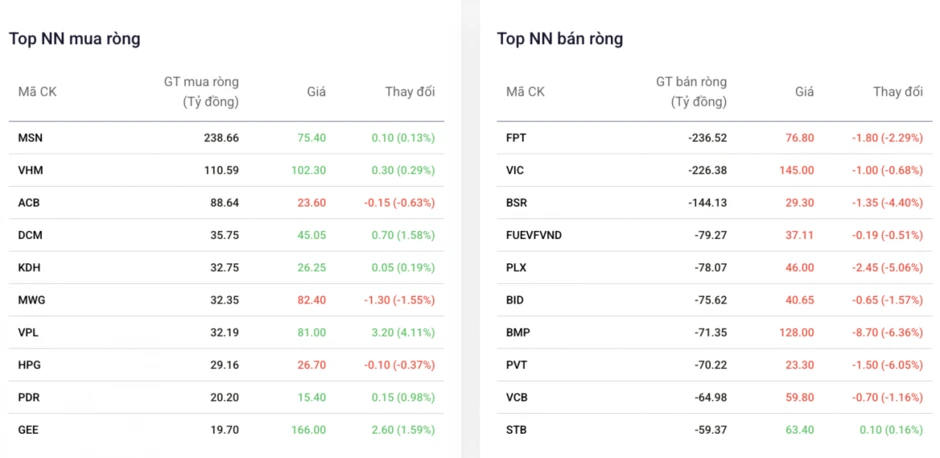Click the VCB ticker
This screenshot has height=458, width=940.
click(517, 397)
